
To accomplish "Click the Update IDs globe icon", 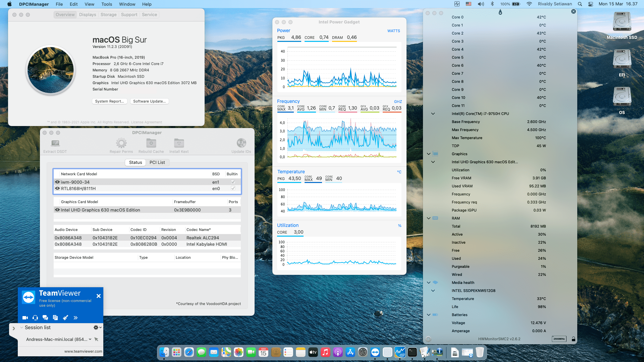I will 241,143.
